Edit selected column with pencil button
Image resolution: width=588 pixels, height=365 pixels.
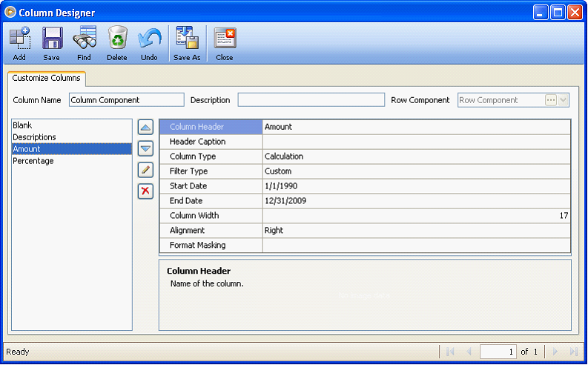(145, 170)
